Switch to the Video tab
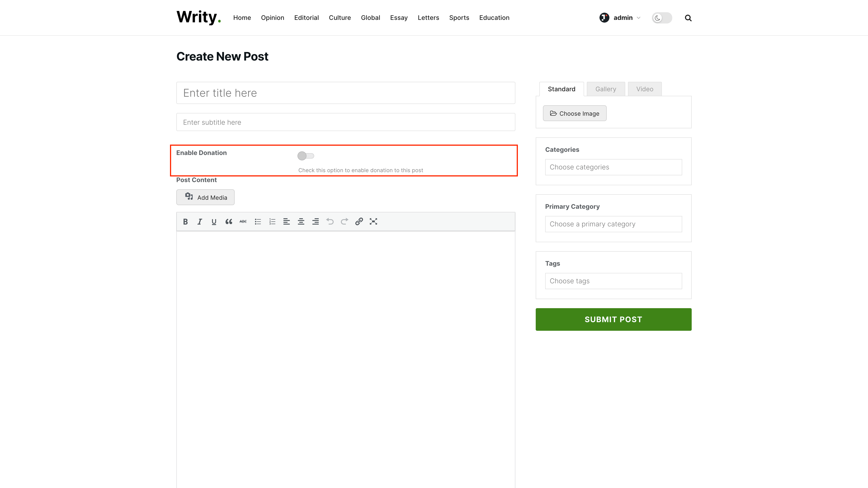Screen dimensions: 868x488 [645, 89]
